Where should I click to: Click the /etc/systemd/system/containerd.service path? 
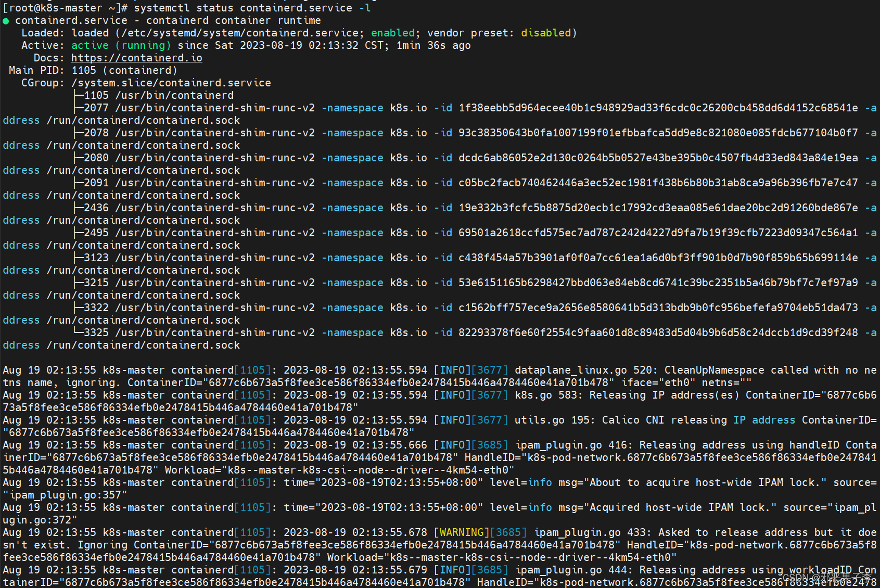[x=240, y=33]
